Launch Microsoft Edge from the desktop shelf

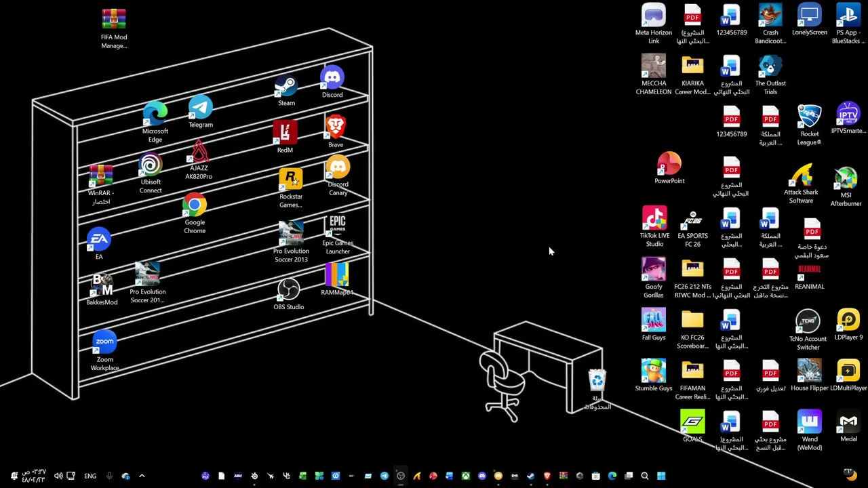click(x=155, y=122)
